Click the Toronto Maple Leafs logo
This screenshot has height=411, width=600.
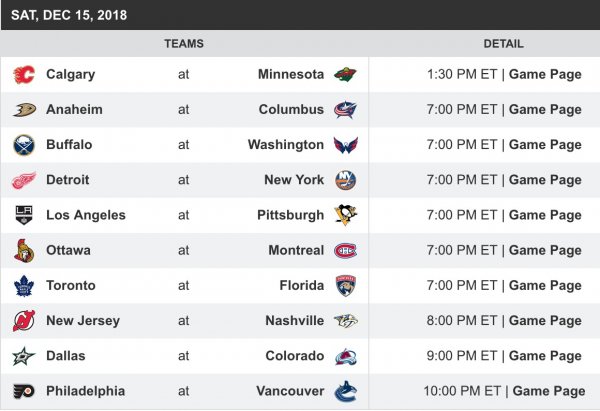[24, 286]
